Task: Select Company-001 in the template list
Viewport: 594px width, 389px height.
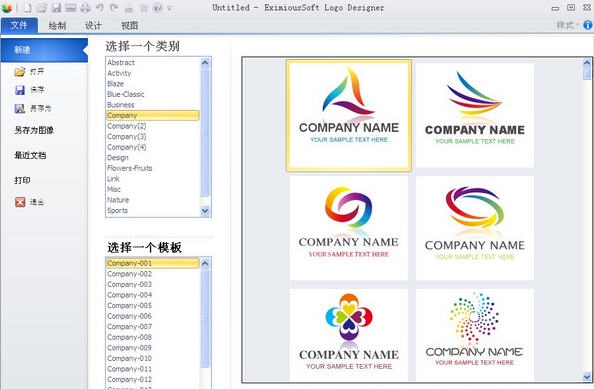Action: coord(153,263)
